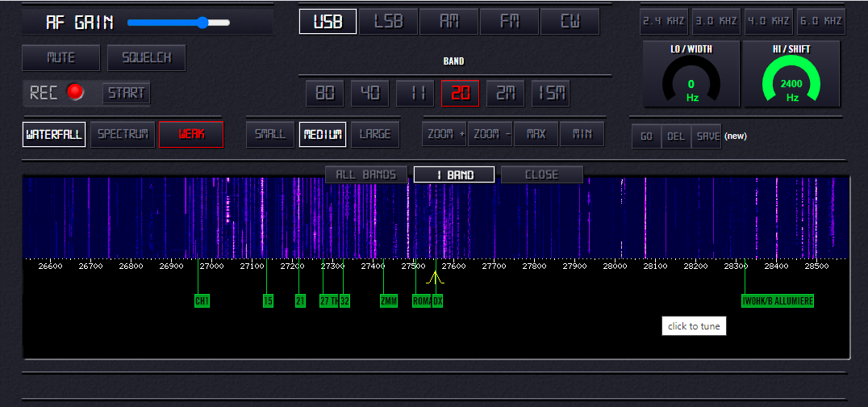Tune to IW0HK/B ALLUMIERE beacon marker

[x=777, y=301]
